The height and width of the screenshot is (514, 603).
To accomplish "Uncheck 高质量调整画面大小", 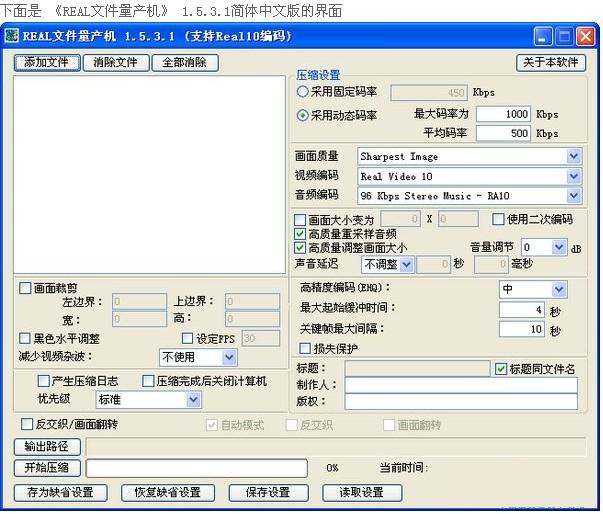I will pyautogui.click(x=300, y=248).
